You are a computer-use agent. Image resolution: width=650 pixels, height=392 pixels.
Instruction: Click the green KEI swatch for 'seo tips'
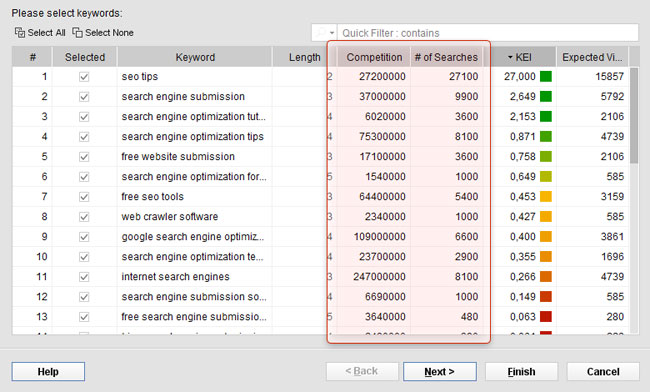(546, 76)
